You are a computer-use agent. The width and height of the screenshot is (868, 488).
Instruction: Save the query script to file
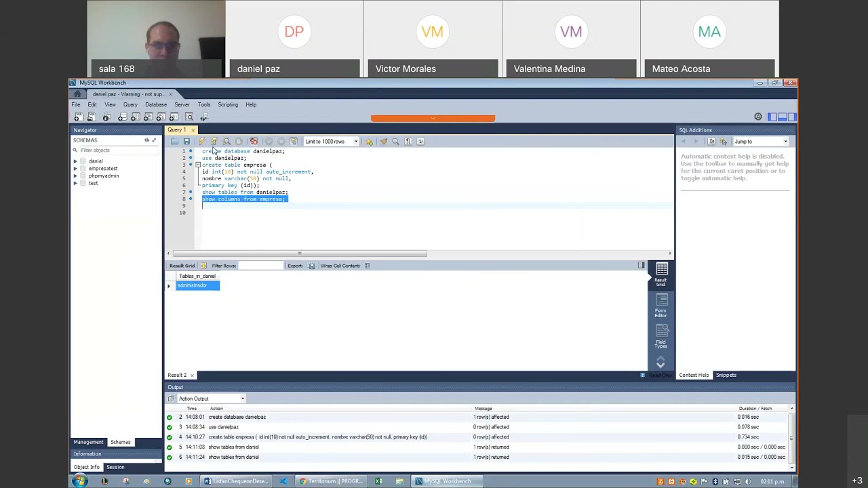coord(186,142)
